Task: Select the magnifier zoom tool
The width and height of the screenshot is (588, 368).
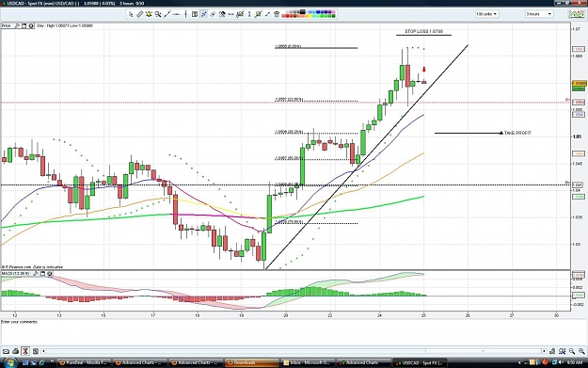Action: click(158, 14)
